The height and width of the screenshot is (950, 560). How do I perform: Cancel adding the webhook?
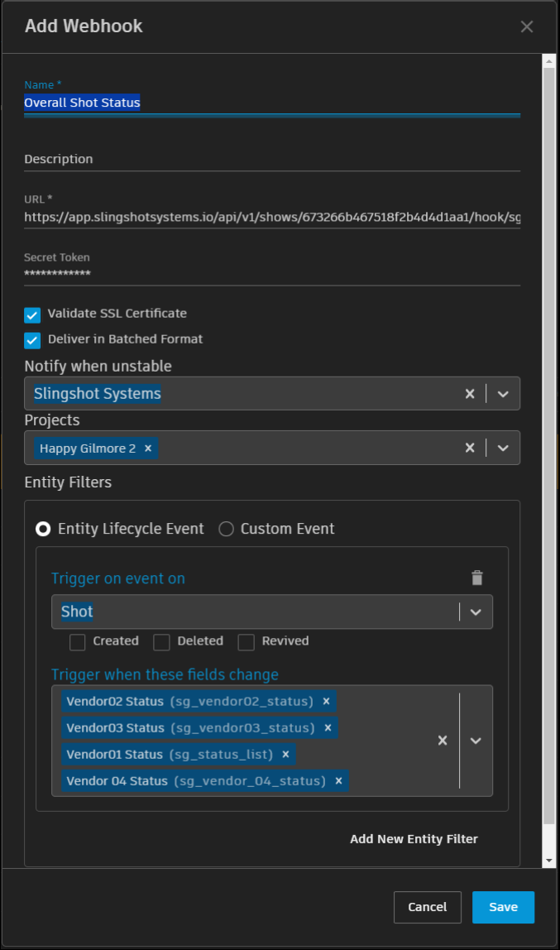tap(427, 907)
